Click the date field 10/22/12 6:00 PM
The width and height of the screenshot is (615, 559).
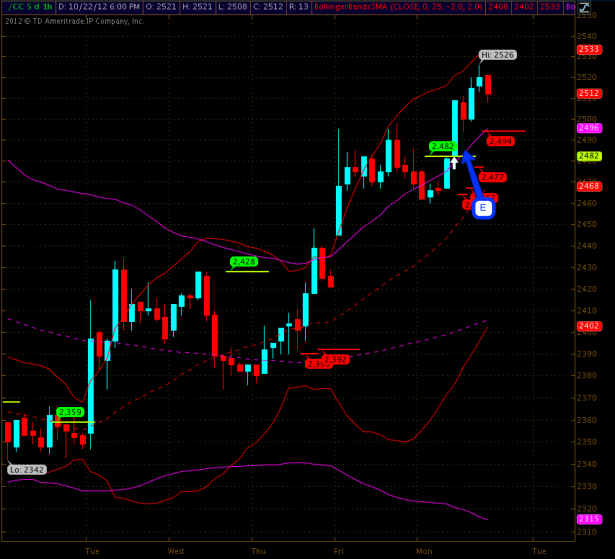click(98, 7)
